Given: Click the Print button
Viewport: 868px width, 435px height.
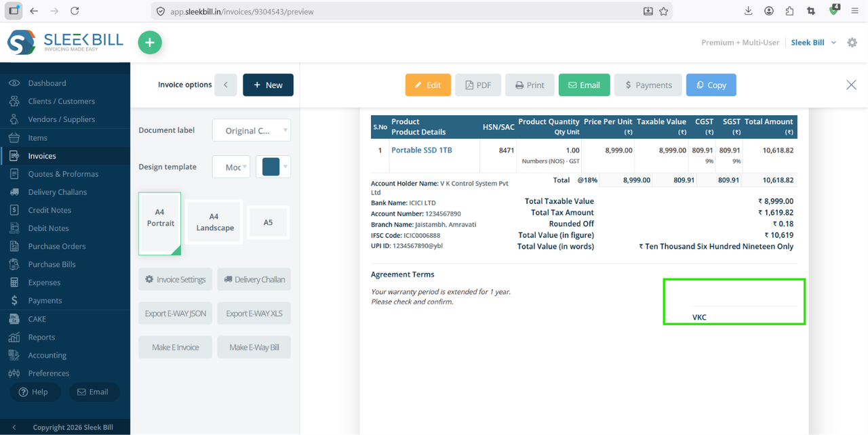Looking at the screenshot, I should click(x=530, y=85).
